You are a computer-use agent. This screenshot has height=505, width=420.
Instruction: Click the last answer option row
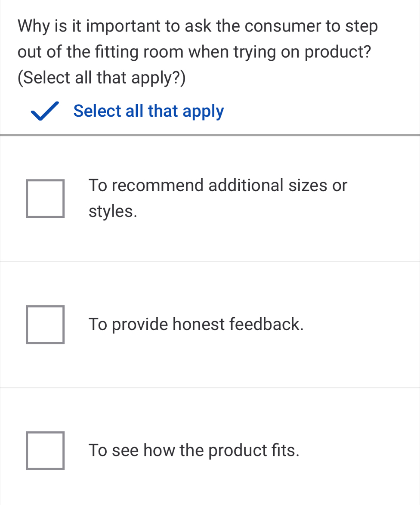(210, 450)
